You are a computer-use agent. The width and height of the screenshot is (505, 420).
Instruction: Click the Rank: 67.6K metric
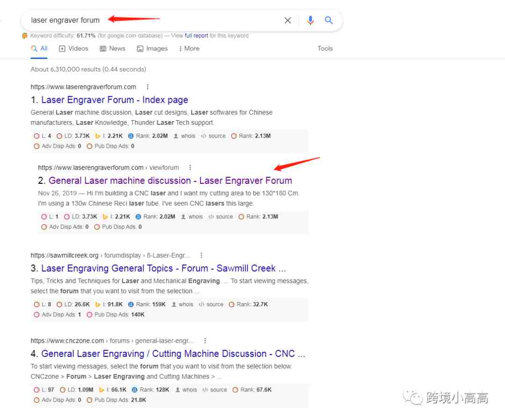point(252,390)
